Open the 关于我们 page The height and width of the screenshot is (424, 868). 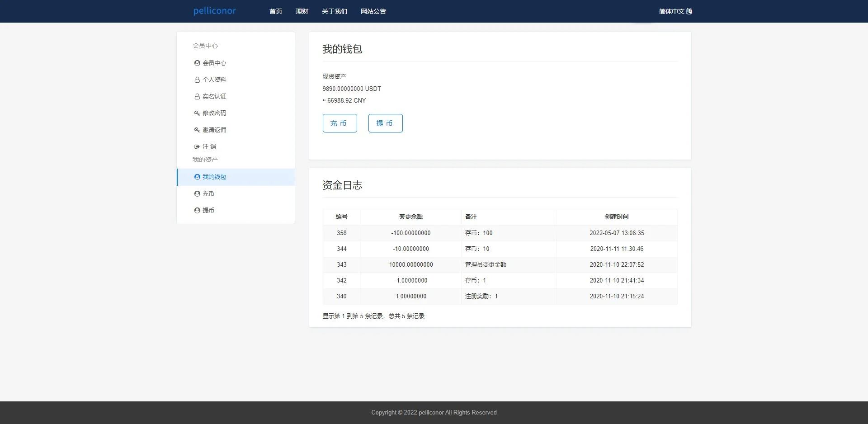point(334,11)
